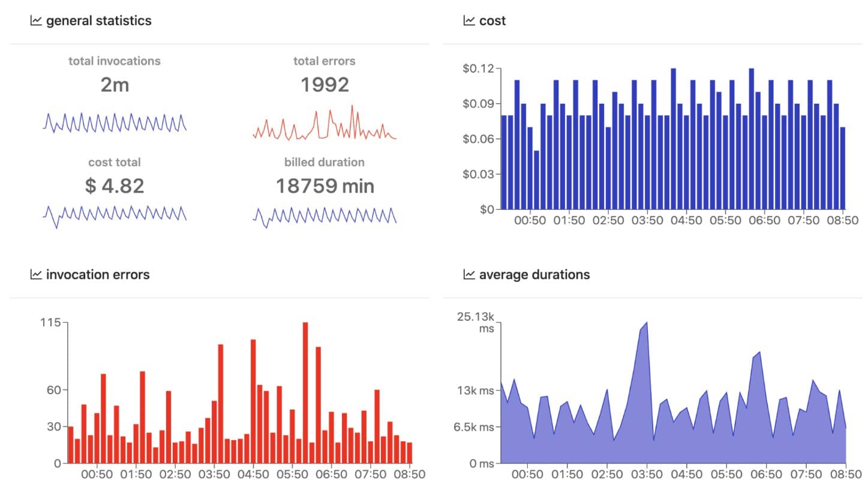Click the 00:50 tick in cost chart
The height and width of the screenshot is (499, 868).
tap(530, 221)
